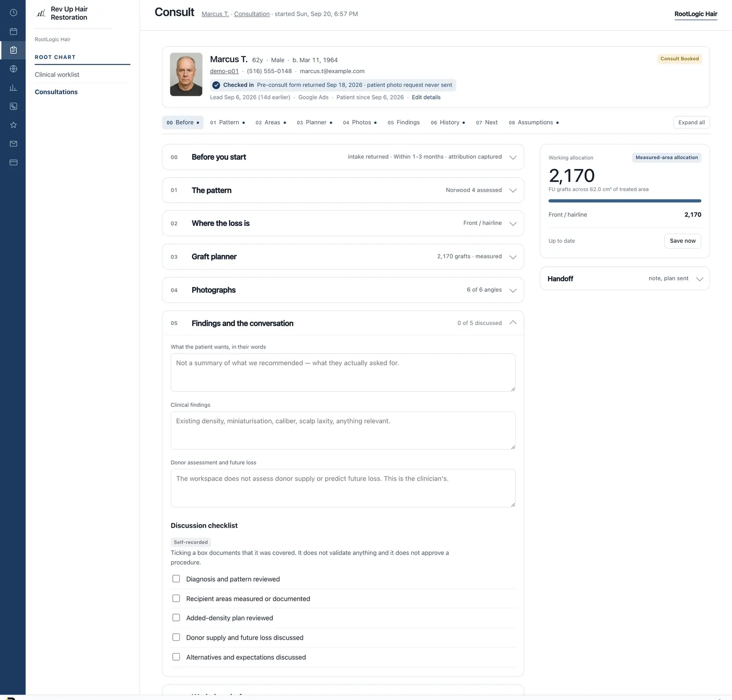Click the Save now button
Image resolution: width=732 pixels, height=700 pixels.
tap(682, 241)
